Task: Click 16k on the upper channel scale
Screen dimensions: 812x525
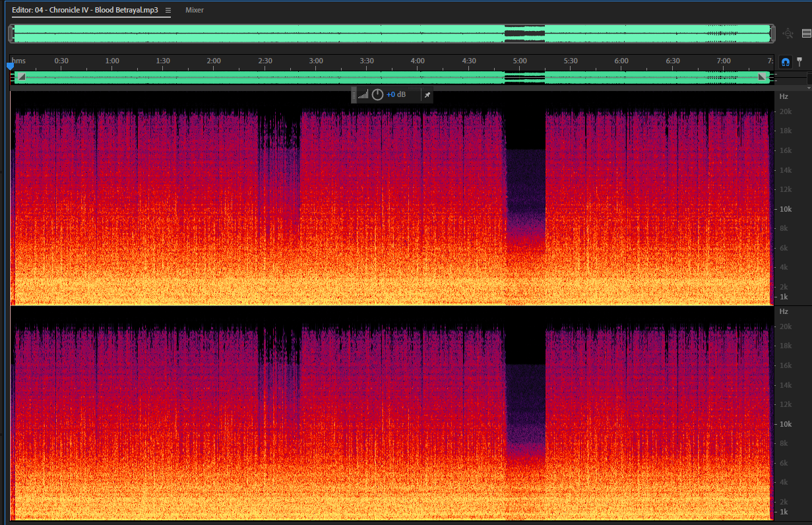Action: tap(786, 150)
